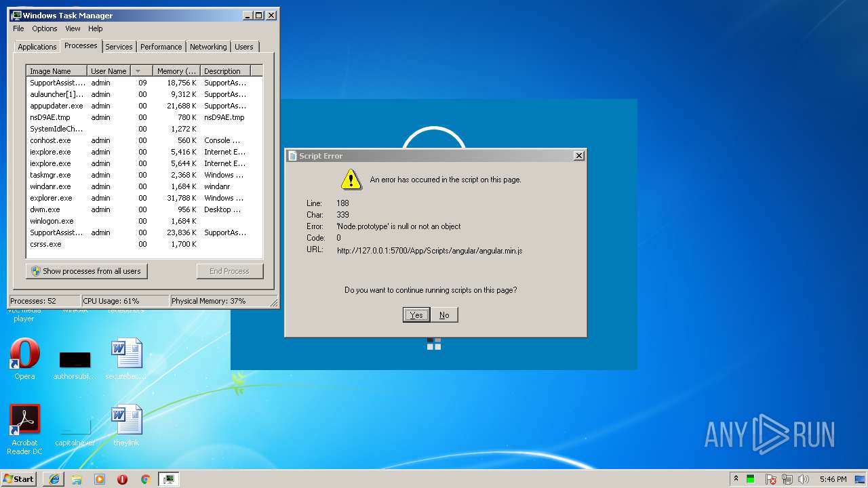The image size is (868, 488).
Task: Select the dwm.exe process row
Action: (144, 209)
